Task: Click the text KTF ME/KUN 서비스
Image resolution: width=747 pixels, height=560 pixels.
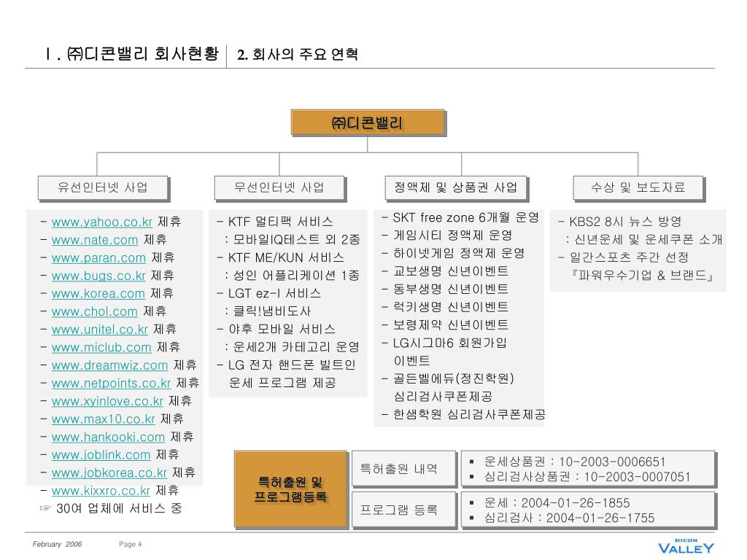Action: point(286,258)
